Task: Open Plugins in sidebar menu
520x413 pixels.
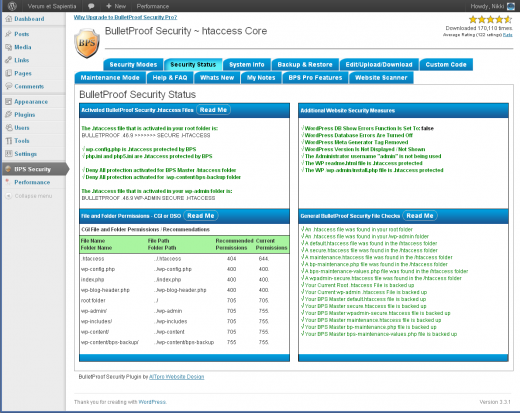Action: tap(25, 115)
